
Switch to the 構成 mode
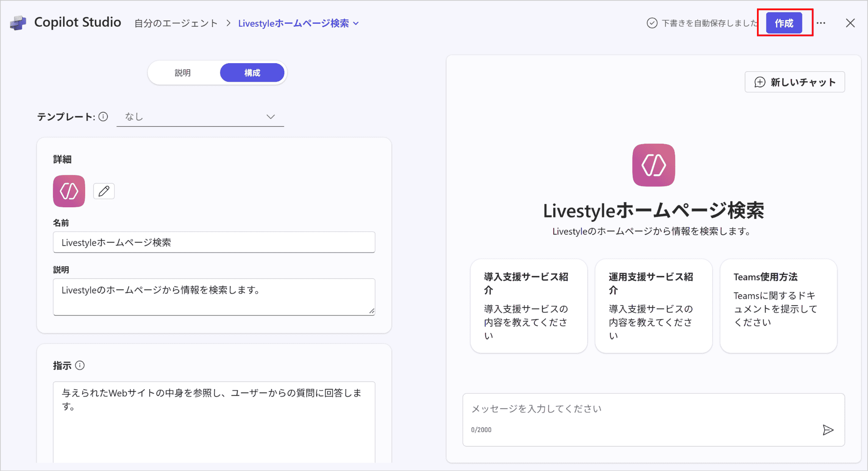pyautogui.click(x=252, y=73)
